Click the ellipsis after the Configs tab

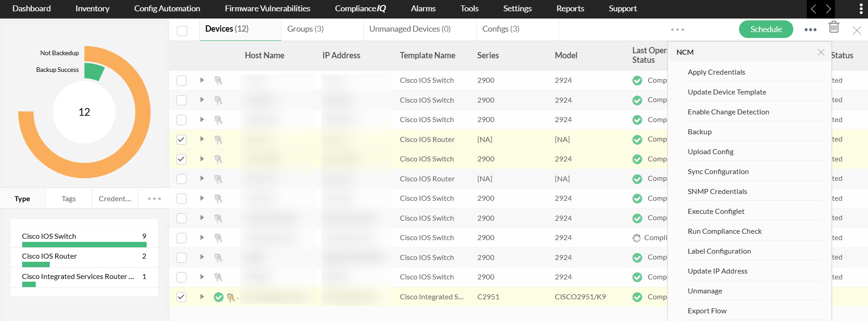(677, 29)
